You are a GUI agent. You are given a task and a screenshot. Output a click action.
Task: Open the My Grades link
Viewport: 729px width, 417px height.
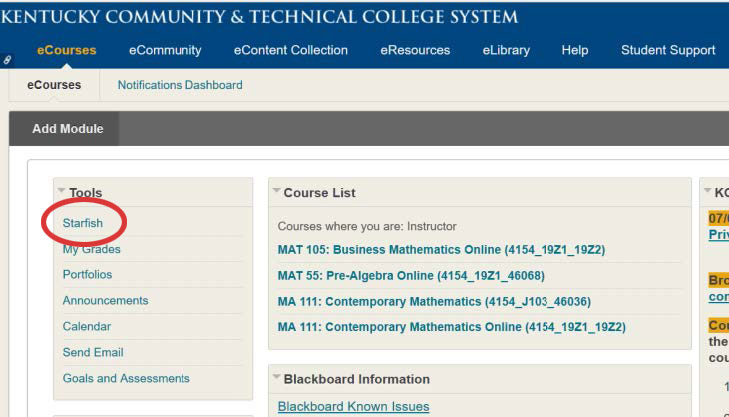pos(92,249)
